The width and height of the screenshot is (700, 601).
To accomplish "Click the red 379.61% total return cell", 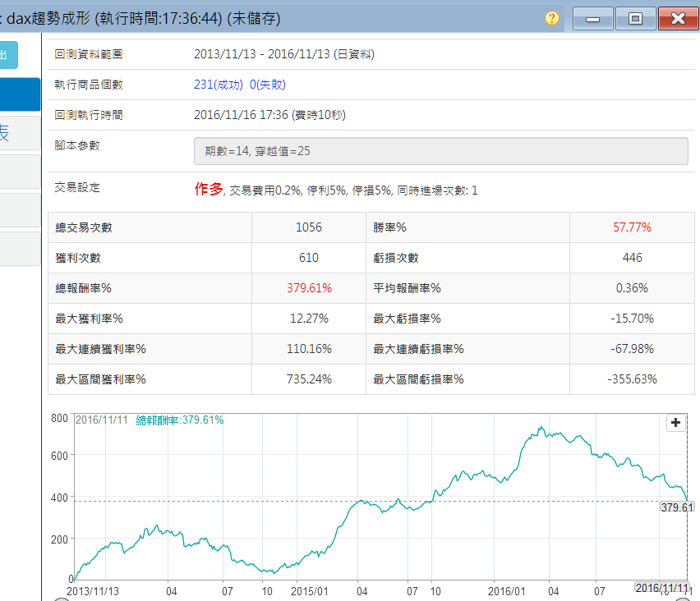I will click(x=309, y=288).
